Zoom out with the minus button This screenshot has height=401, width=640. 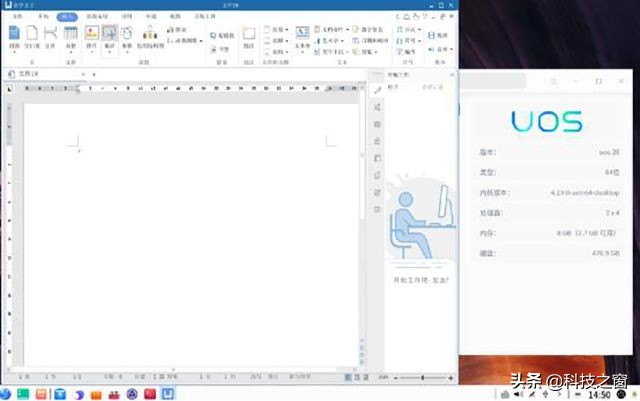(396, 378)
